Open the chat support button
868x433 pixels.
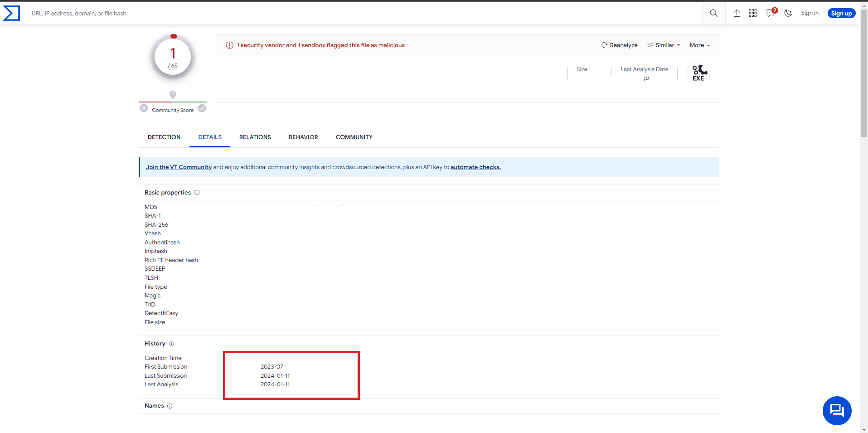tap(837, 411)
